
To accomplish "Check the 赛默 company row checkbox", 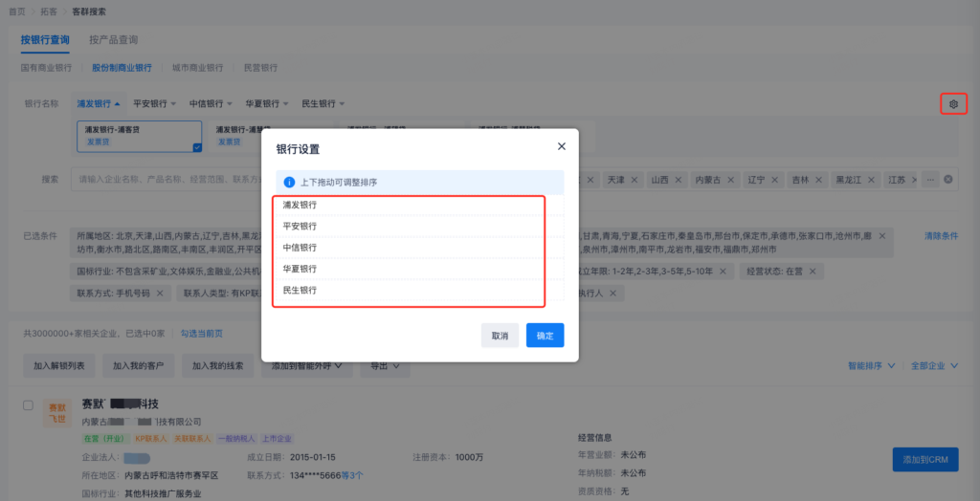I will coord(29,405).
